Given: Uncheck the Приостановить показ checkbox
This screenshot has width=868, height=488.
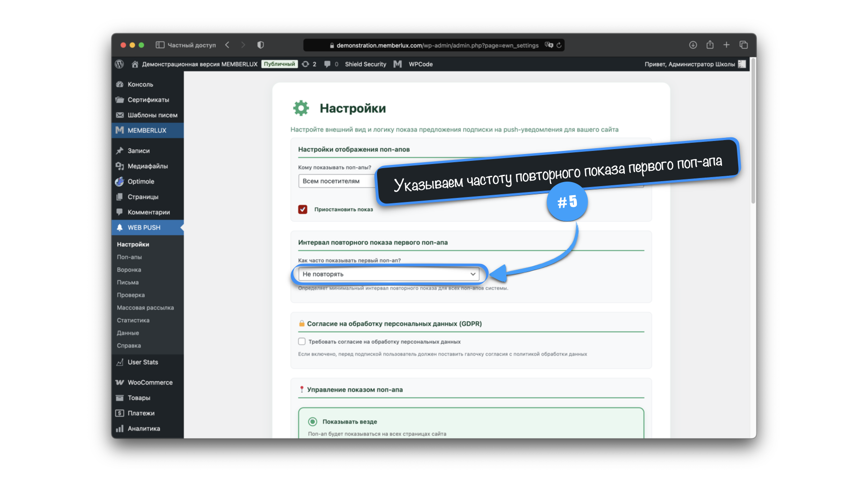Looking at the screenshot, I should click(303, 209).
